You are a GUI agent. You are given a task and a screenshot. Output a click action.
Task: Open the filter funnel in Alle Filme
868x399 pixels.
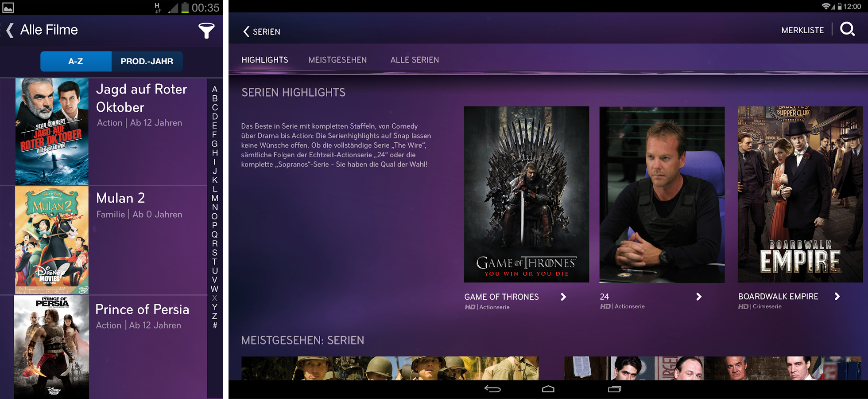coord(206,31)
